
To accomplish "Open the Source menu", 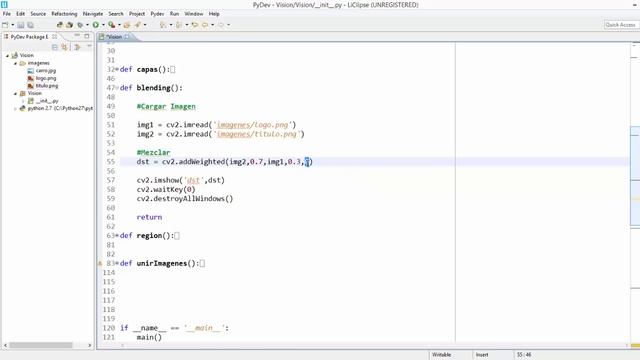I will (x=38, y=14).
